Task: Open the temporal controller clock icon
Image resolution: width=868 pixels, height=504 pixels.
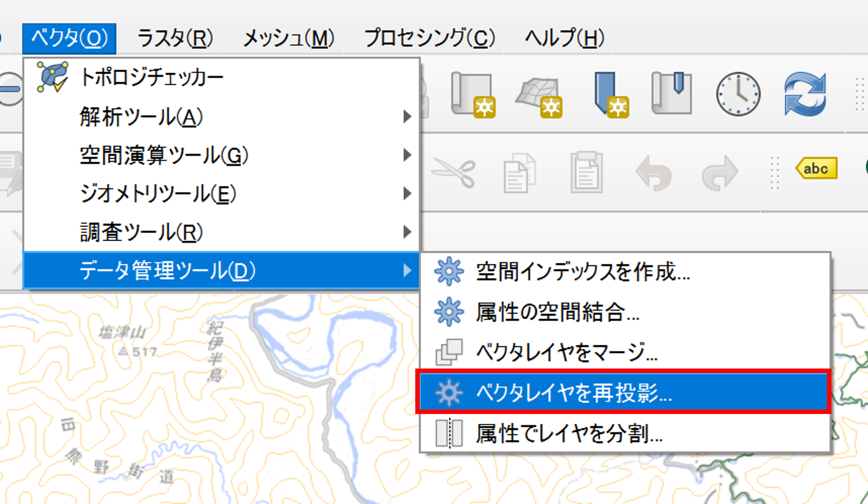Action: click(738, 94)
